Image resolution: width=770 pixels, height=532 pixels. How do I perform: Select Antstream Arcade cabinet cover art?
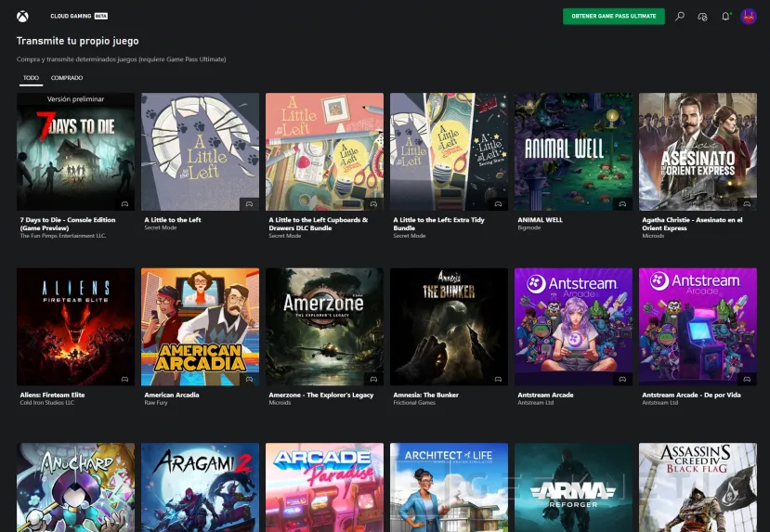click(x=698, y=327)
